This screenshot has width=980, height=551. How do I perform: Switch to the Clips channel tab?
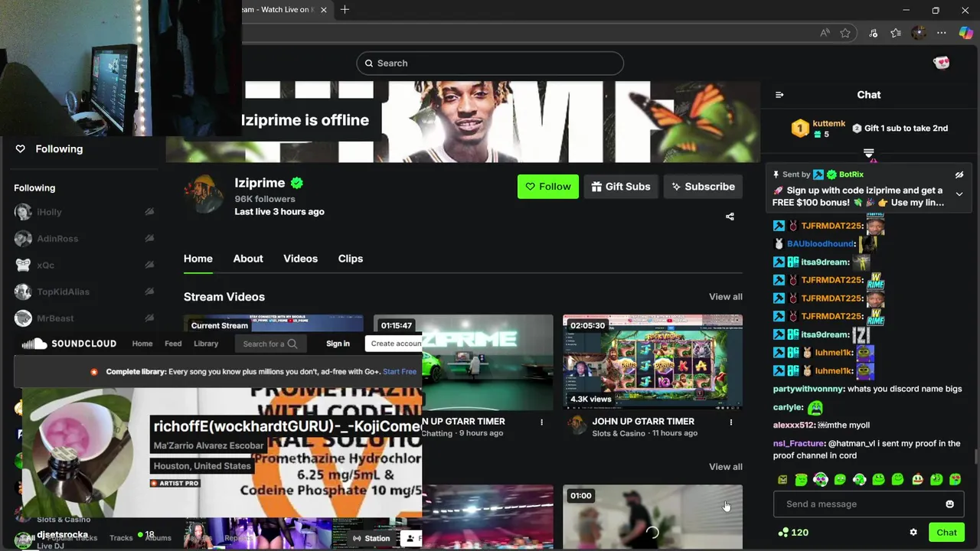(x=351, y=259)
